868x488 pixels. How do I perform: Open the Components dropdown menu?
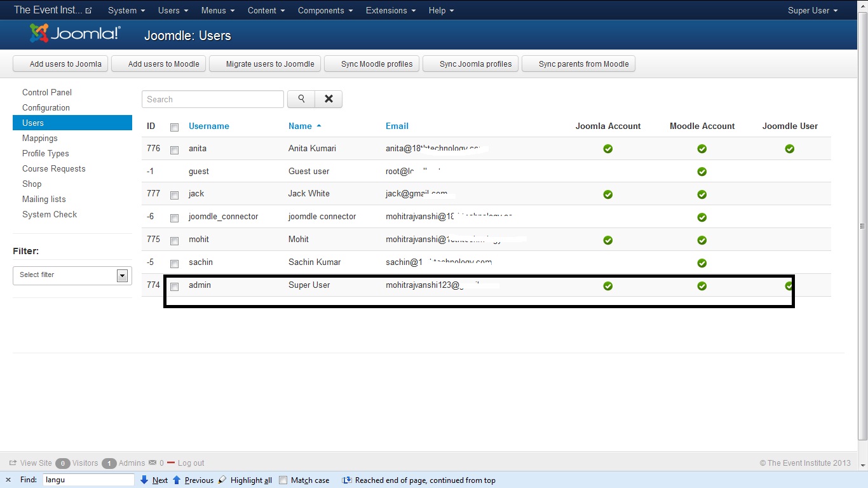coord(325,10)
